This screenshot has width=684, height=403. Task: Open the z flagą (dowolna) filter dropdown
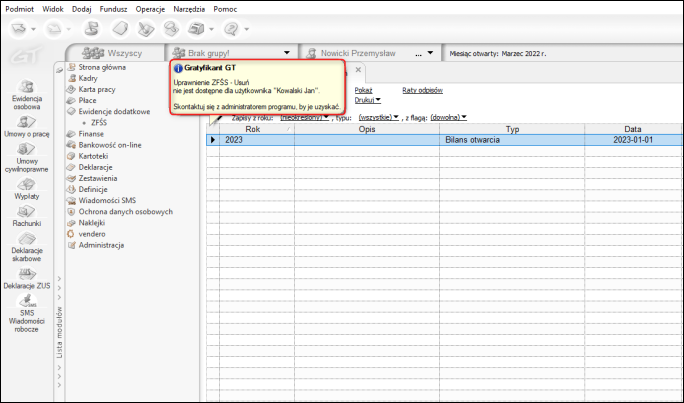(448, 117)
